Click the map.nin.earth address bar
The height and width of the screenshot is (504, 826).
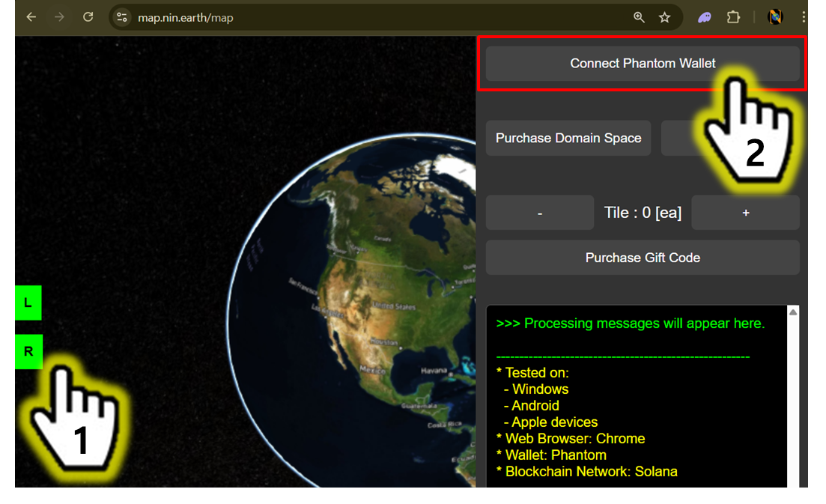[x=374, y=17]
